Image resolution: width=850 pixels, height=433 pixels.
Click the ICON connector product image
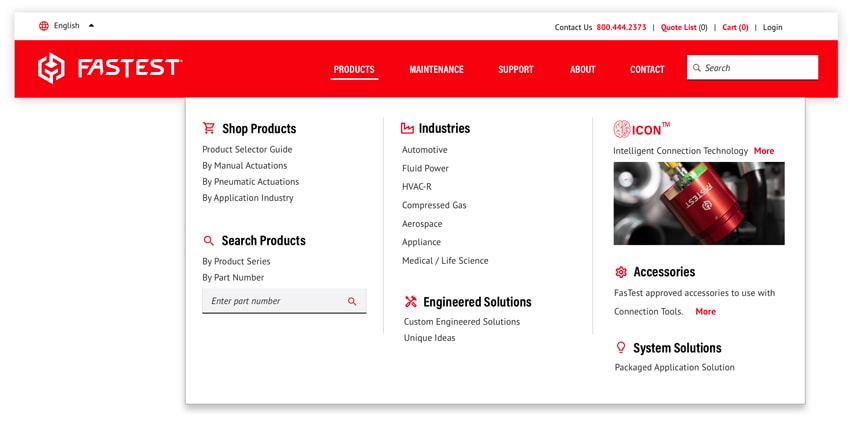[698, 203]
